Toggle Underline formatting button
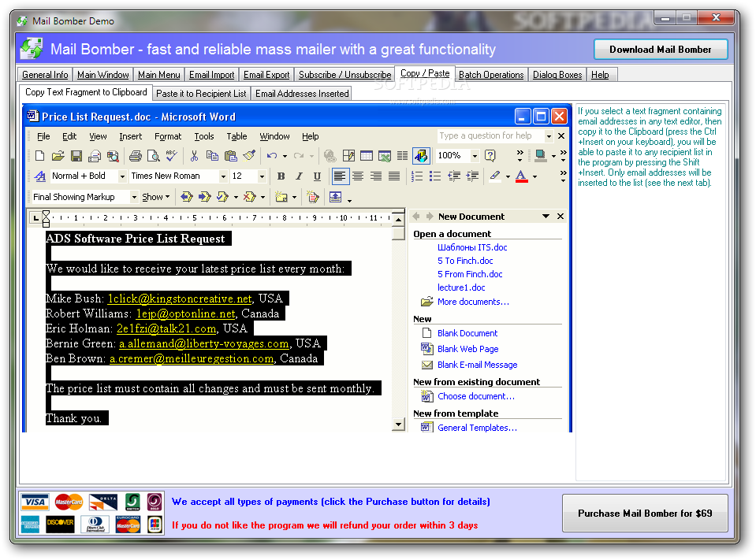The width and height of the screenshot is (756, 560). coord(317,176)
